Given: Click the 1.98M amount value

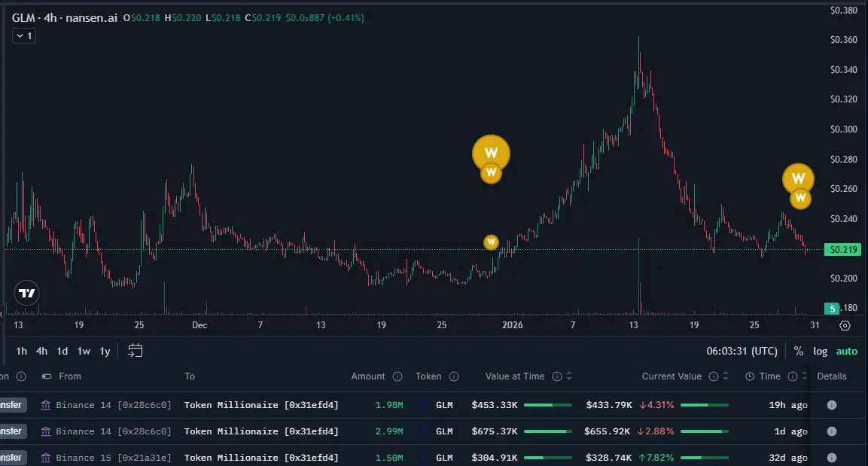Looking at the screenshot, I should pyautogui.click(x=389, y=405).
